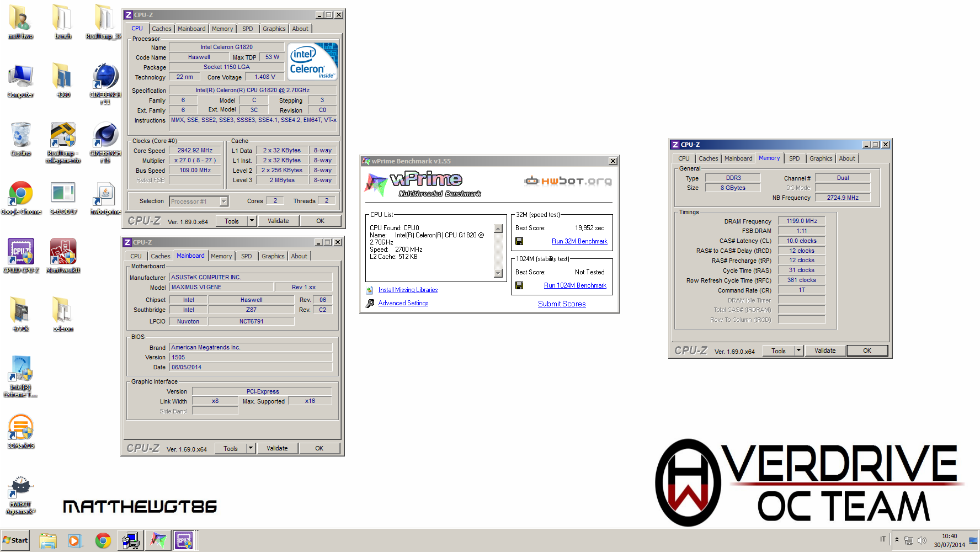
Task: Open volume speaker tray icon
Action: click(x=922, y=540)
